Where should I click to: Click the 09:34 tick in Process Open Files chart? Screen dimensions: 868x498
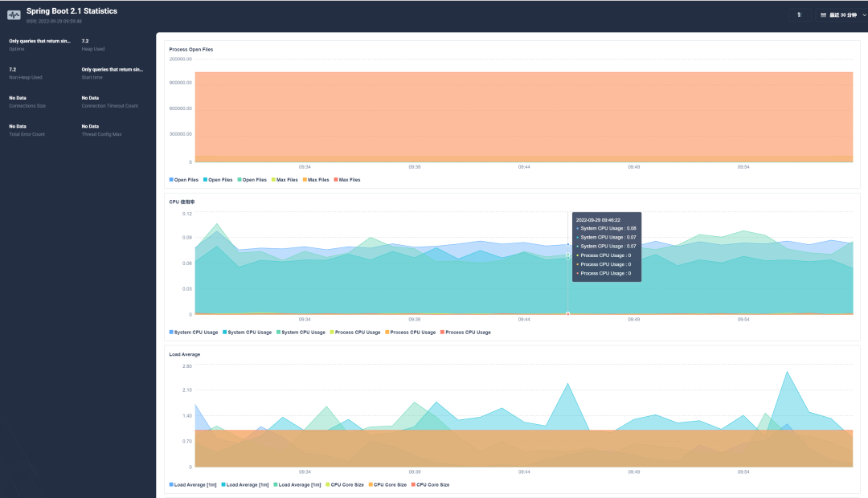click(305, 166)
